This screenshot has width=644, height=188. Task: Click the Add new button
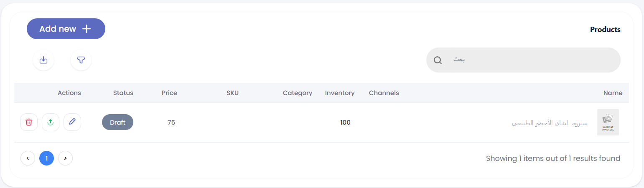[x=66, y=29]
